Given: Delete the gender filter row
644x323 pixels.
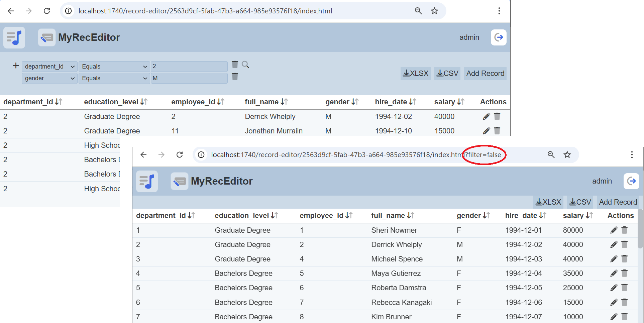Looking at the screenshot, I should tap(235, 77).
